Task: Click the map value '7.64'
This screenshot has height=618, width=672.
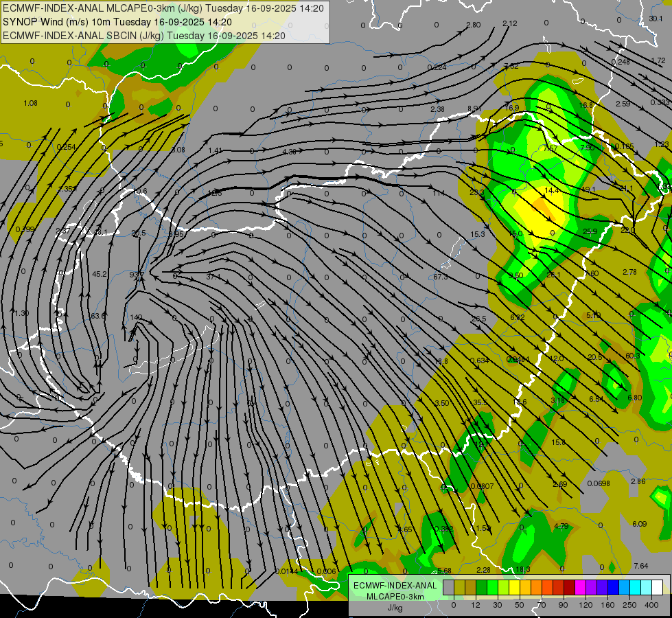Action: tap(641, 566)
